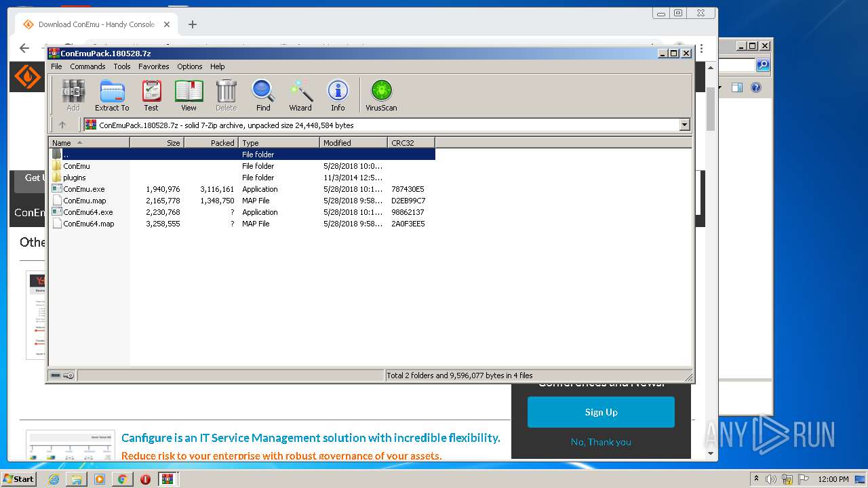Image resolution: width=868 pixels, height=488 pixels.
Task: Show hidden system tray icons
Action: tap(757, 479)
